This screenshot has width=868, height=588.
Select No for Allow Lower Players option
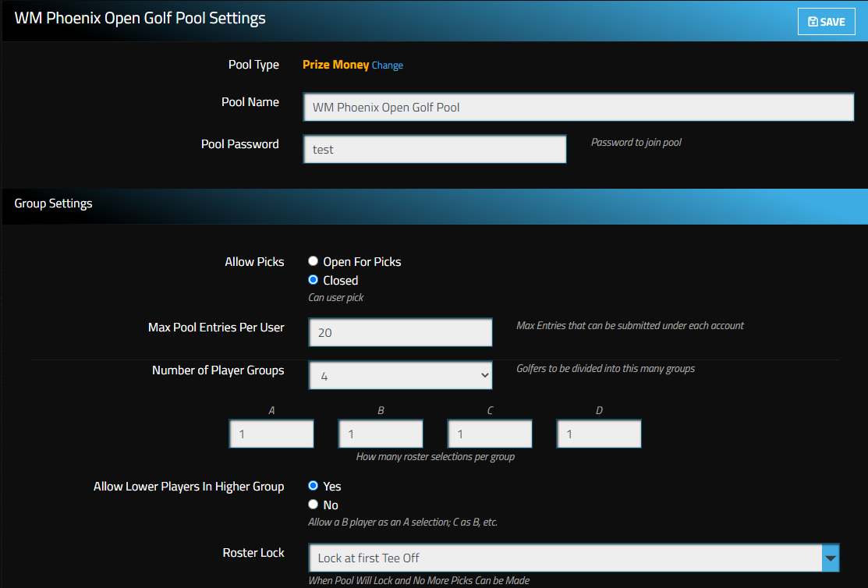[x=313, y=504]
